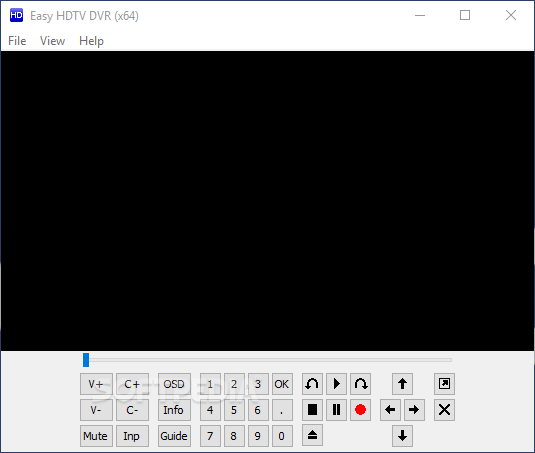Image resolution: width=535 pixels, height=453 pixels.
Task: Click the middle of the seek bar track
Action: point(268,360)
